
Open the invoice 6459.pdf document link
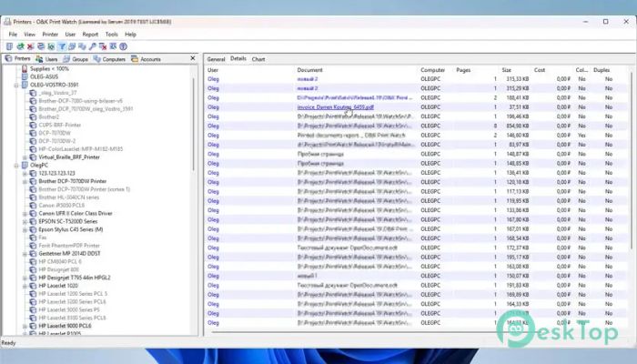(x=336, y=107)
